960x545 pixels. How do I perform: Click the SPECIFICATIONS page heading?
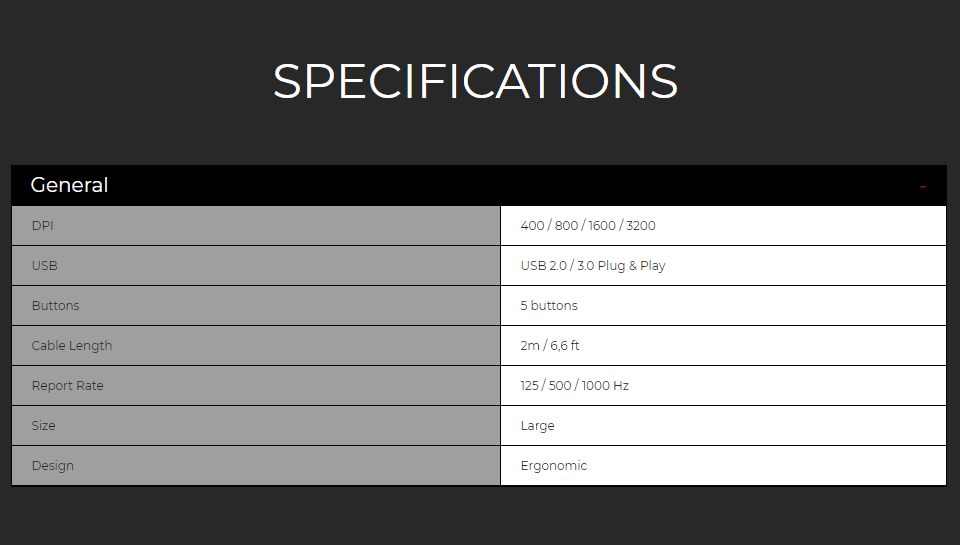pos(475,81)
